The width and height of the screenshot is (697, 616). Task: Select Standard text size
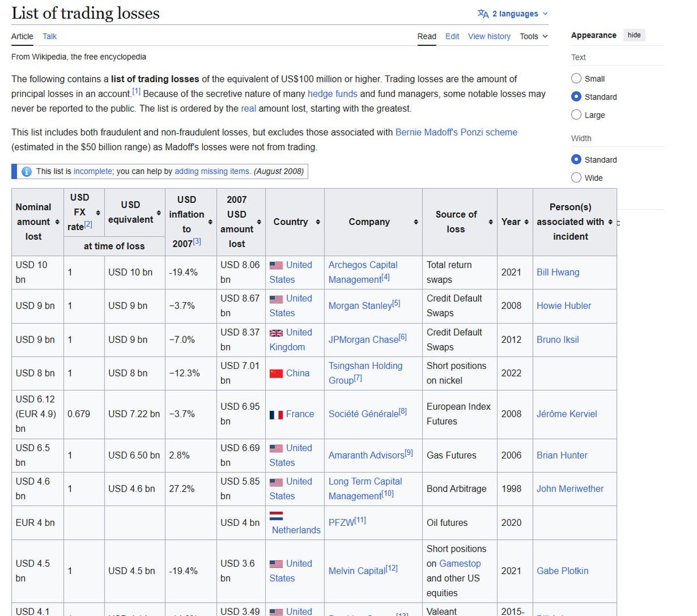click(x=576, y=96)
